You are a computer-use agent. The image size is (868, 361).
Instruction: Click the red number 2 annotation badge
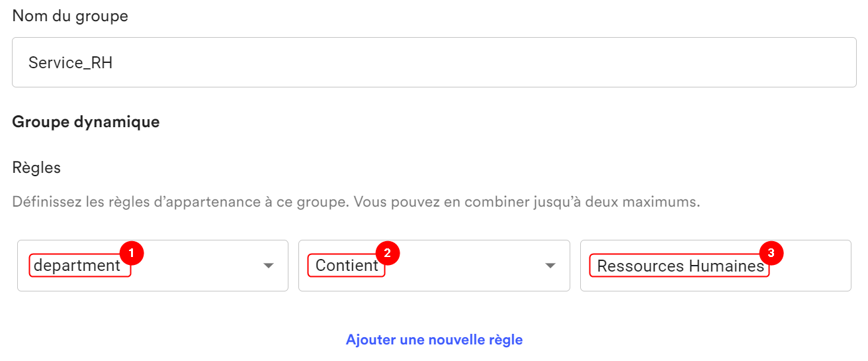coord(387,252)
